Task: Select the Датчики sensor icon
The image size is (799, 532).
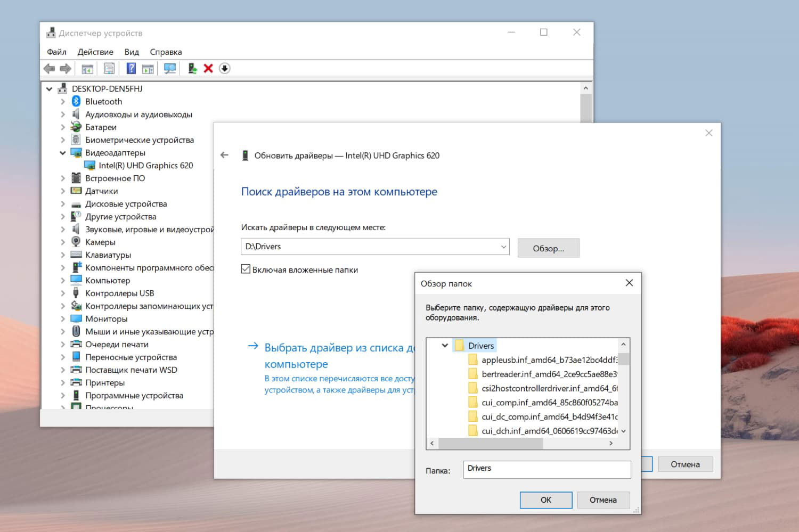Action: click(76, 191)
